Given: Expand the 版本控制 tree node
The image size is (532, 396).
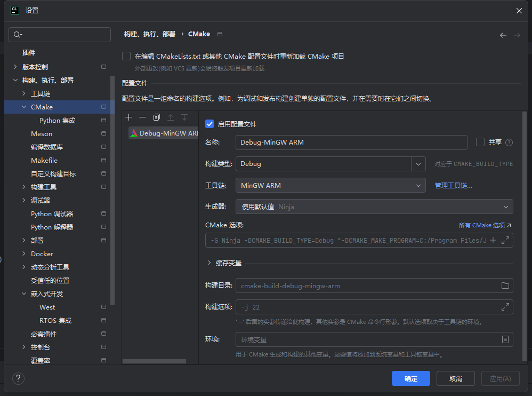Looking at the screenshot, I should (15, 67).
